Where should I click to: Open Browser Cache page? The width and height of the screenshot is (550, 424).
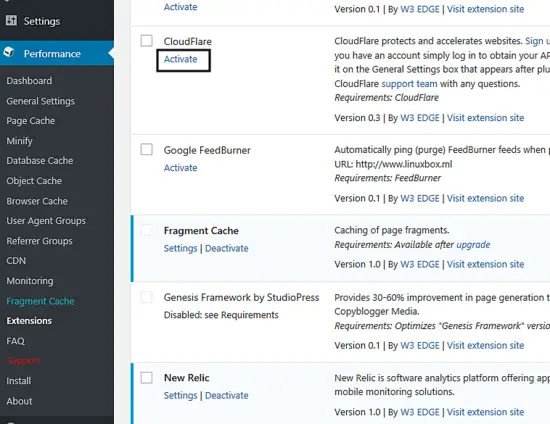37,201
